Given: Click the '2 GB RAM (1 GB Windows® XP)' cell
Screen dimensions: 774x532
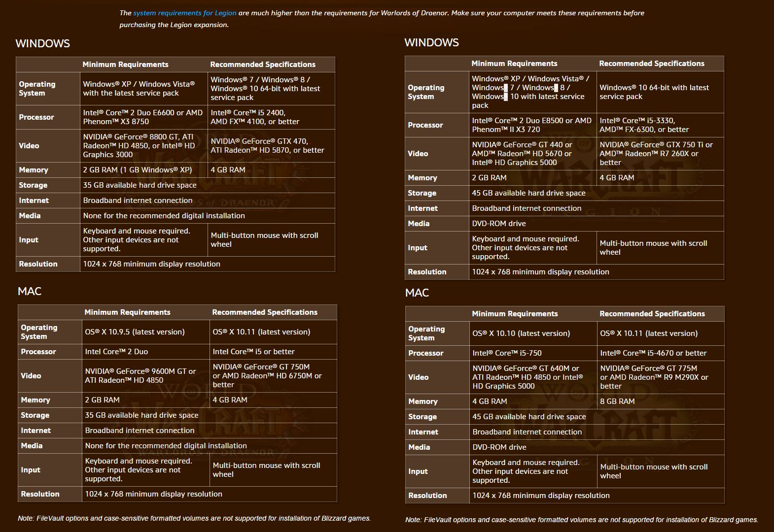Looking at the screenshot, I should coord(144,170).
